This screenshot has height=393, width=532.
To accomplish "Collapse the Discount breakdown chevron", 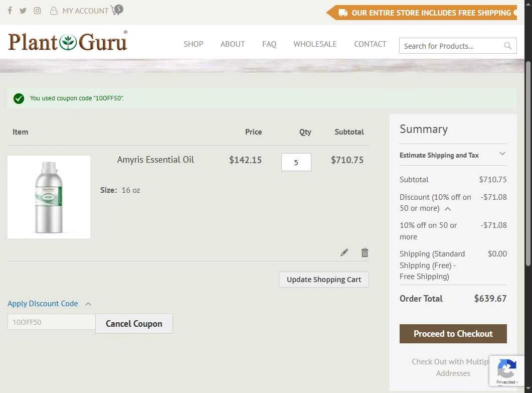I will click(448, 209).
